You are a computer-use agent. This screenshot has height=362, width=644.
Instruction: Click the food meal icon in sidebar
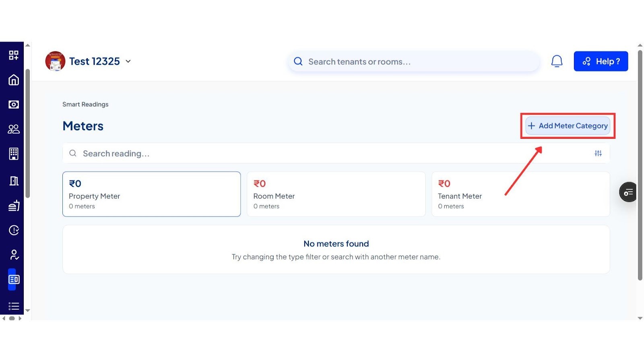tap(14, 206)
